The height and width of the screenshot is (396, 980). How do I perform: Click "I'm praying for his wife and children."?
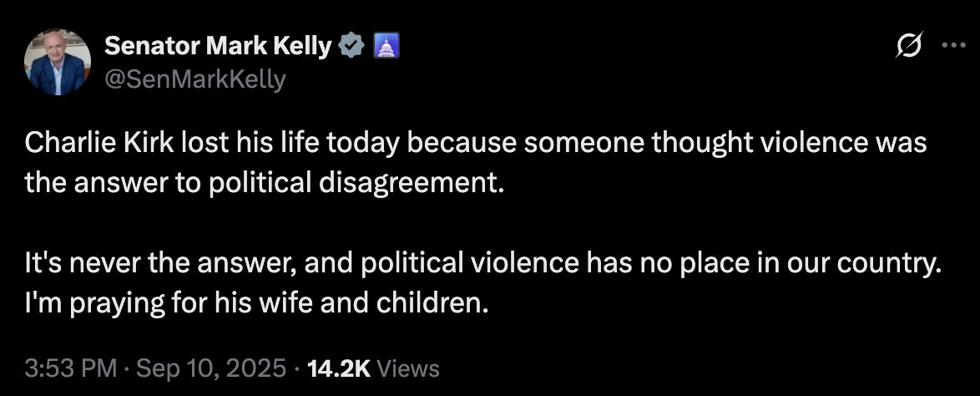(x=255, y=301)
